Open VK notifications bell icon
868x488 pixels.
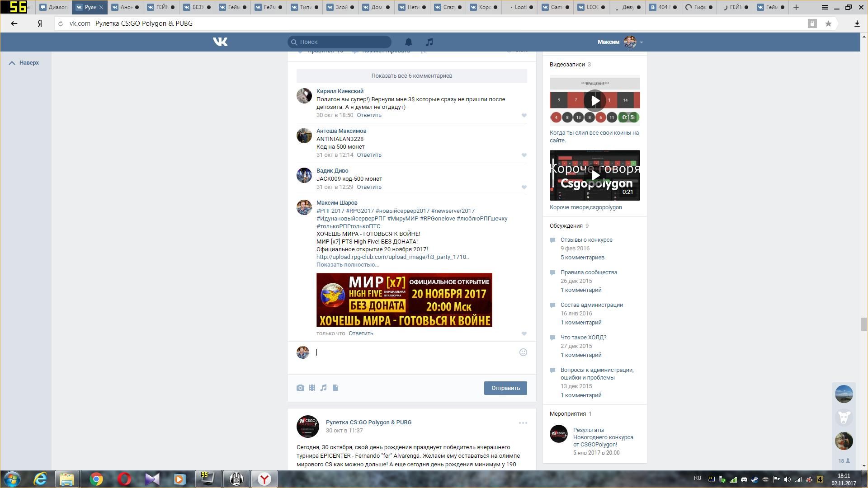[408, 42]
